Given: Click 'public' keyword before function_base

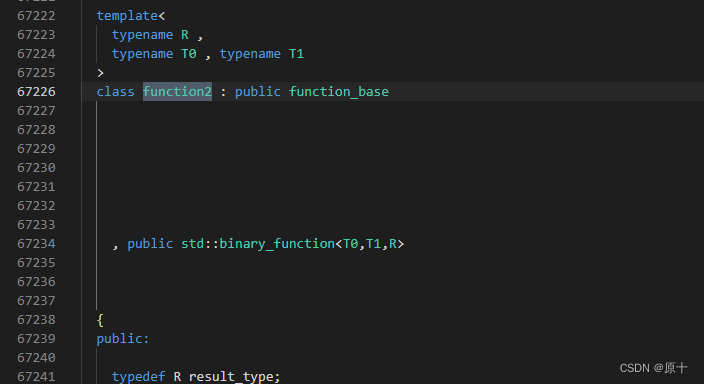Looking at the screenshot, I should (x=258, y=92).
